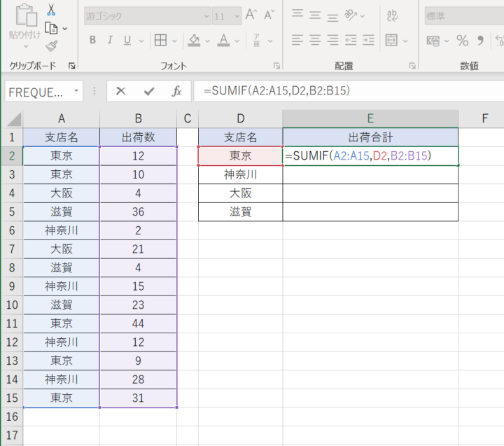Open the Name Box dropdown arrow

76,91
